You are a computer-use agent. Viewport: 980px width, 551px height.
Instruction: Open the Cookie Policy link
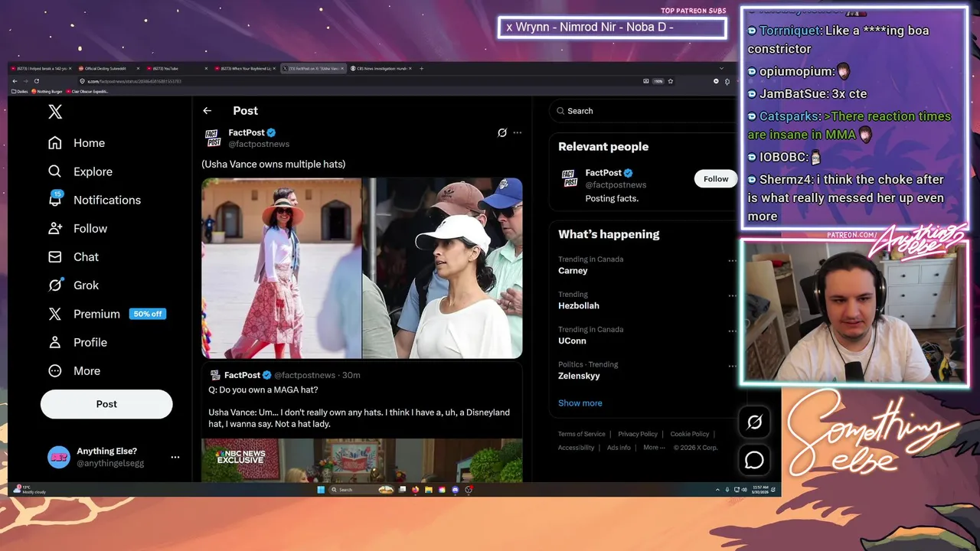pos(690,434)
